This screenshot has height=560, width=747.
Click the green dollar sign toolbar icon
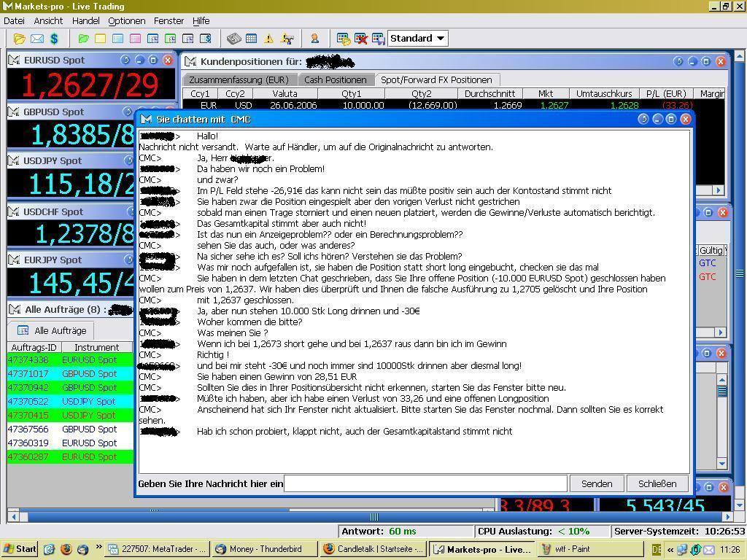tap(54, 39)
